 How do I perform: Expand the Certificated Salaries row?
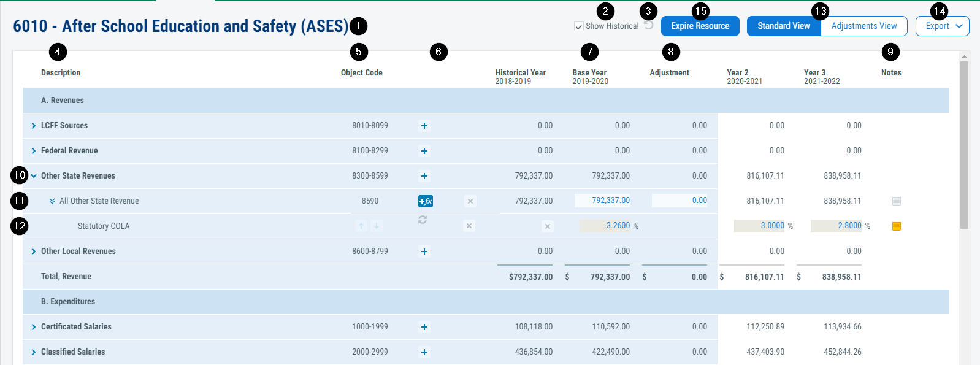coord(34,327)
